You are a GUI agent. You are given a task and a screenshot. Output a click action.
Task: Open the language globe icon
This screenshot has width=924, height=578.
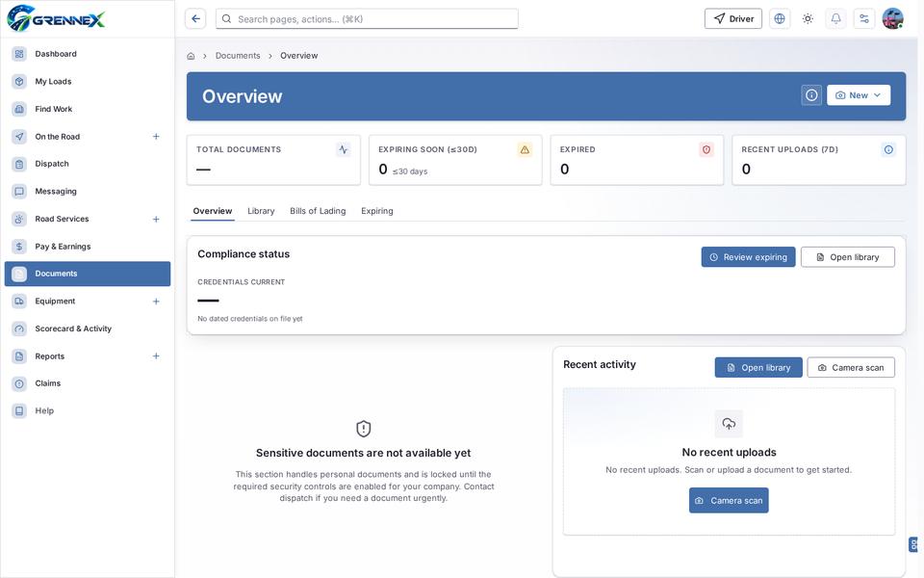point(779,19)
